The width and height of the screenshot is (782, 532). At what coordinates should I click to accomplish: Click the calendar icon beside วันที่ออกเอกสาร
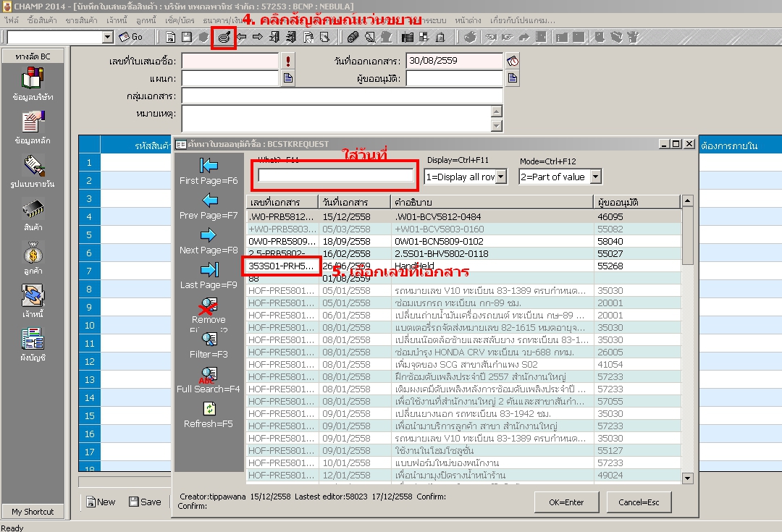tap(513, 61)
